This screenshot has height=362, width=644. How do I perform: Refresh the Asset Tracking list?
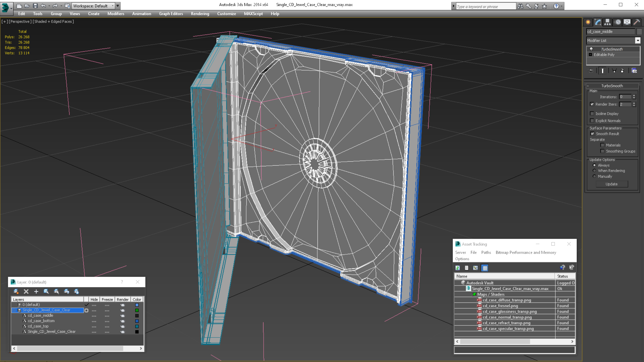point(458,268)
